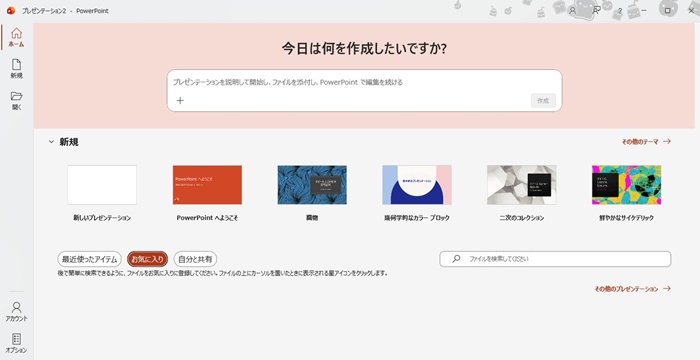Screen dimensions: 700x360
Task: Click the ファイルを検索 search field
Action: point(555,259)
